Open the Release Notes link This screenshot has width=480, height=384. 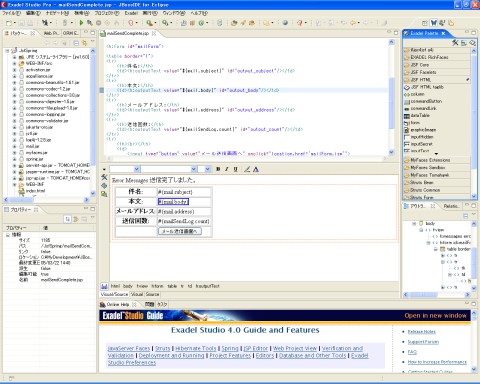tap(421, 332)
